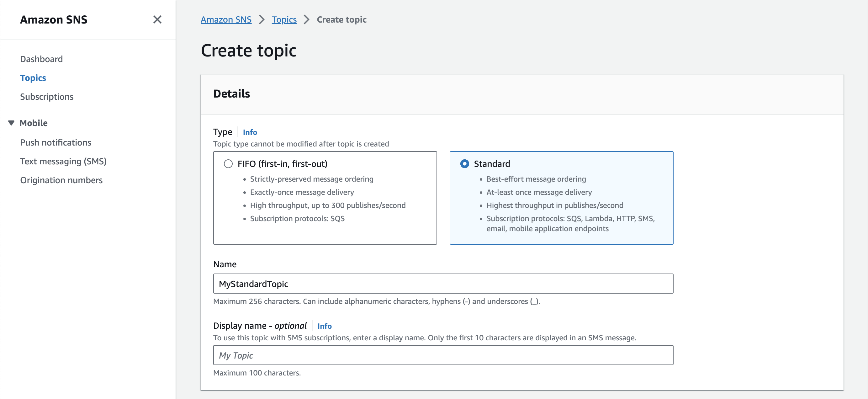Collapse the Mobile section triangle
Image resolution: width=868 pixels, height=399 pixels.
point(11,123)
